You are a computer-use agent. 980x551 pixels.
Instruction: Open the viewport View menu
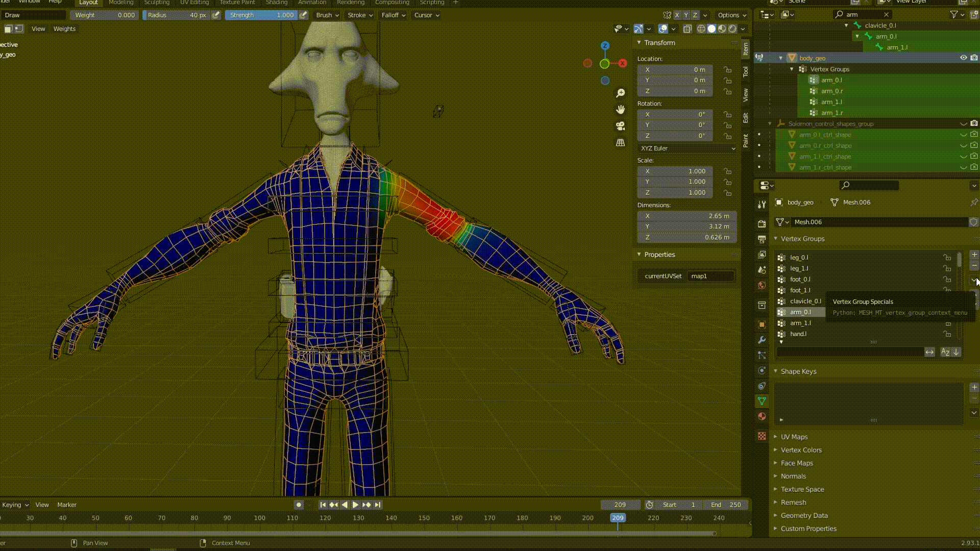pos(38,29)
